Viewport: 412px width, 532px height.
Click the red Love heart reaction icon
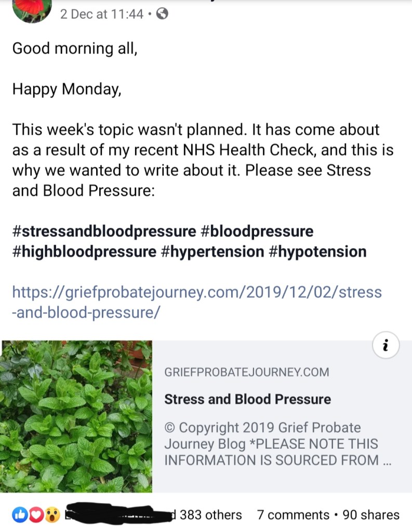pos(35,515)
